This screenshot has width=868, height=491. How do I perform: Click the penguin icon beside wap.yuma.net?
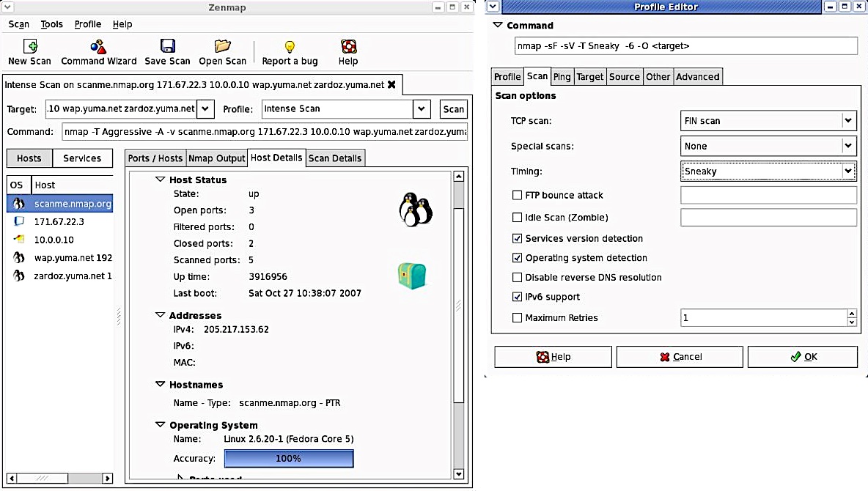[19, 257]
